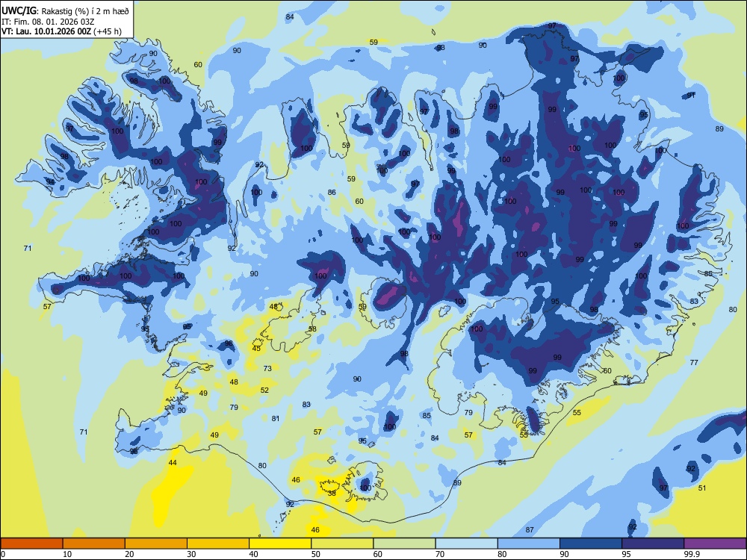The image size is (747, 560).
Task: Select the purple legend swatch above 99.9
Action: click(715, 544)
